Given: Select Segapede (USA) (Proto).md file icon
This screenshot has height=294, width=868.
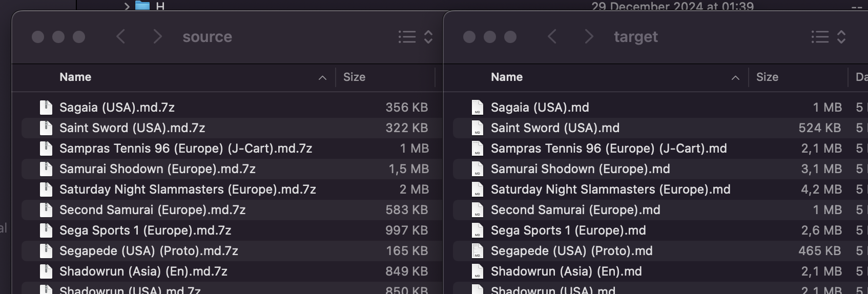Looking at the screenshot, I should click(478, 250).
